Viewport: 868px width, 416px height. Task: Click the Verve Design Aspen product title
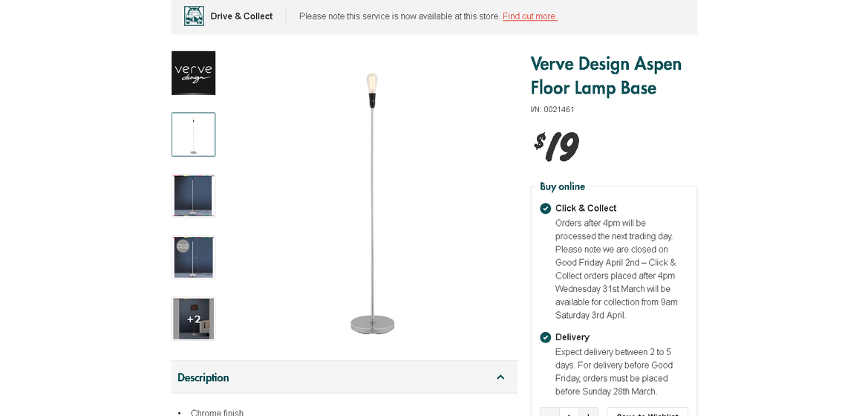[606, 76]
